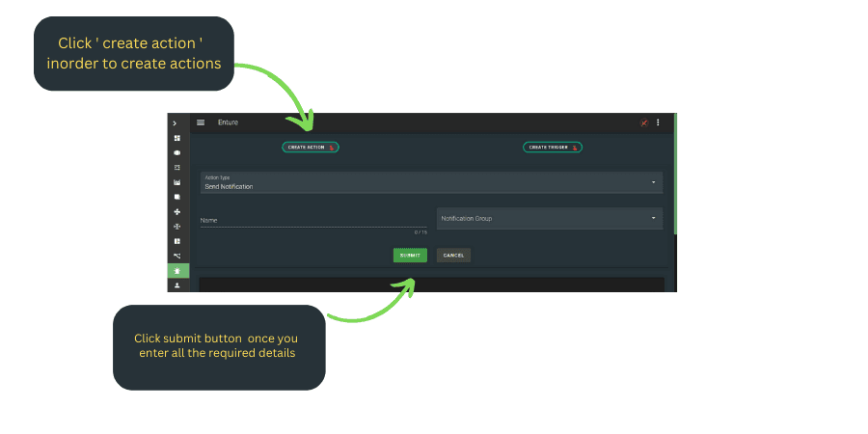Screen dimensions: 868x434
Task: Expand the sidebar with the chevron arrow
Action: tap(175, 123)
